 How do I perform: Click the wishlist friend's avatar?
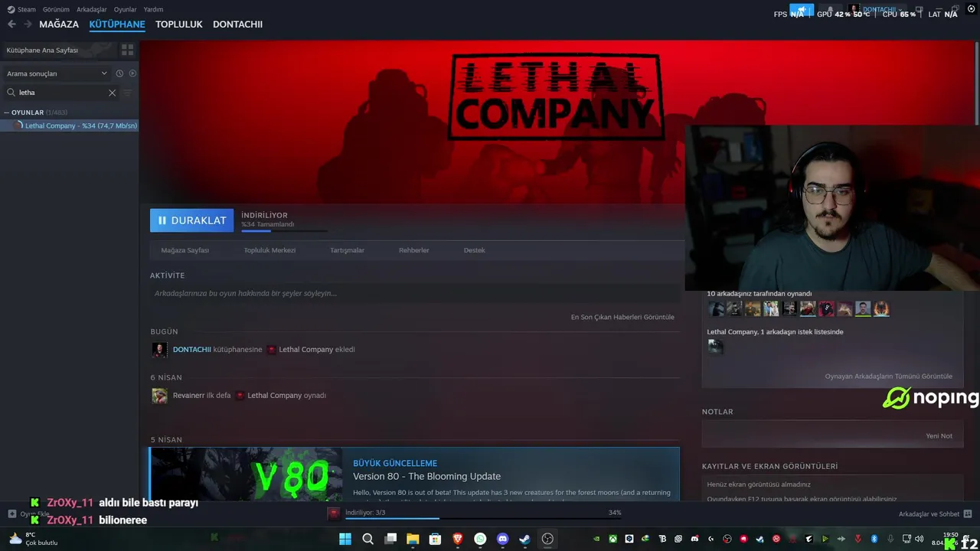click(715, 347)
